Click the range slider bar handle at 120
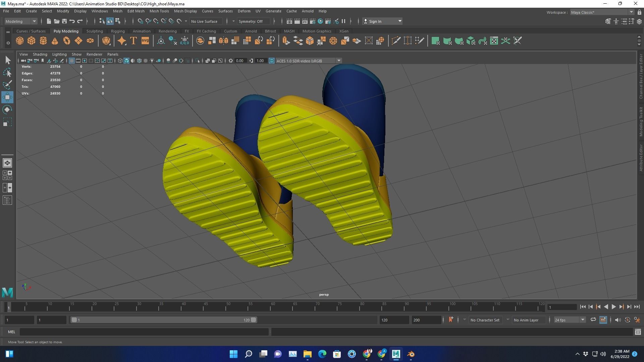Viewport: 644px width, 362px height. click(x=254, y=320)
